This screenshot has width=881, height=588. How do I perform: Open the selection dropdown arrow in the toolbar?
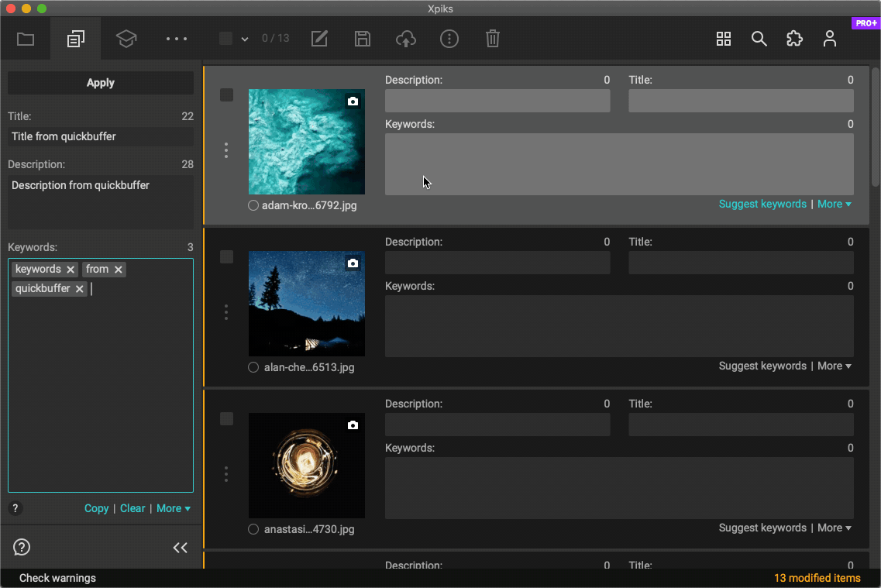coord(245,38)
